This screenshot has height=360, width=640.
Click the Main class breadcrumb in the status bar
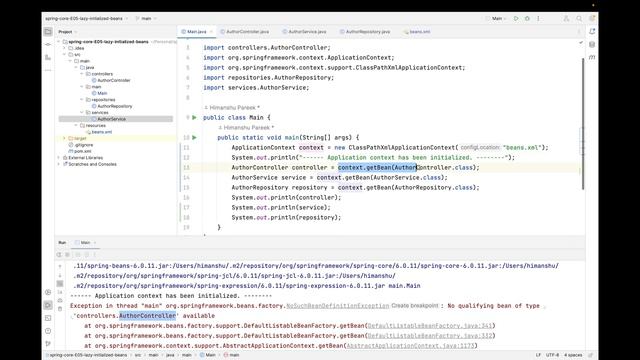click(x=207, y=355)
